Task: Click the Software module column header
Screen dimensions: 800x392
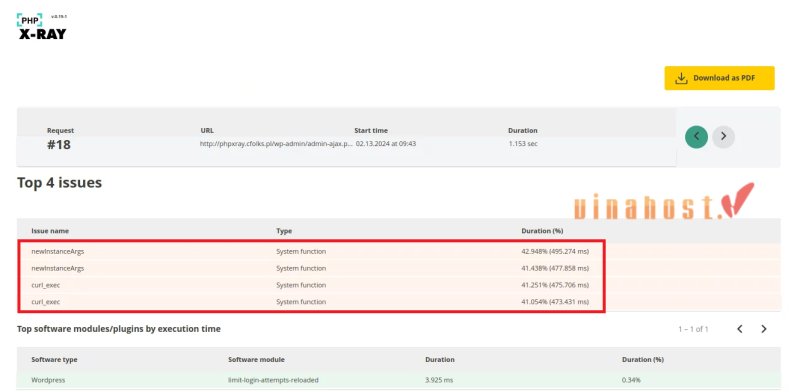Action: point(256,359)
